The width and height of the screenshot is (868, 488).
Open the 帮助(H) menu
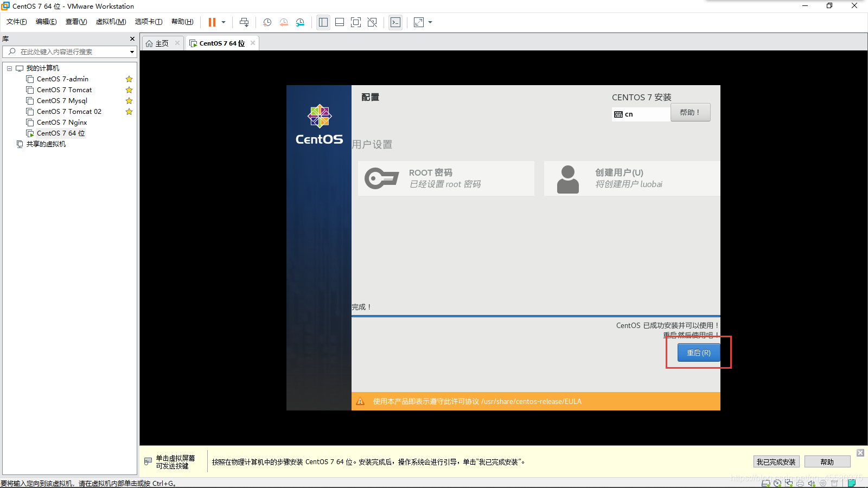[x=182, y=22]
